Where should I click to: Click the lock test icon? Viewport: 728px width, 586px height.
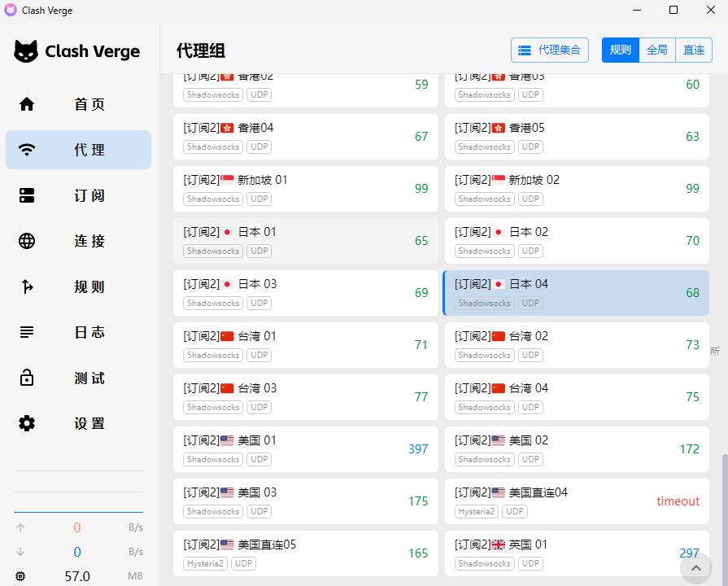[27, 378]
